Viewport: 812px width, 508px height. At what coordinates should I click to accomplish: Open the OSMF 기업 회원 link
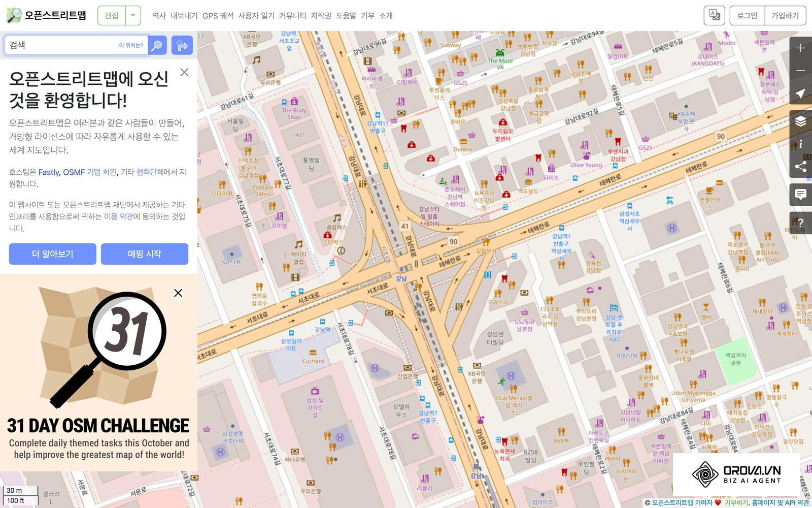[x=89, y=172]
